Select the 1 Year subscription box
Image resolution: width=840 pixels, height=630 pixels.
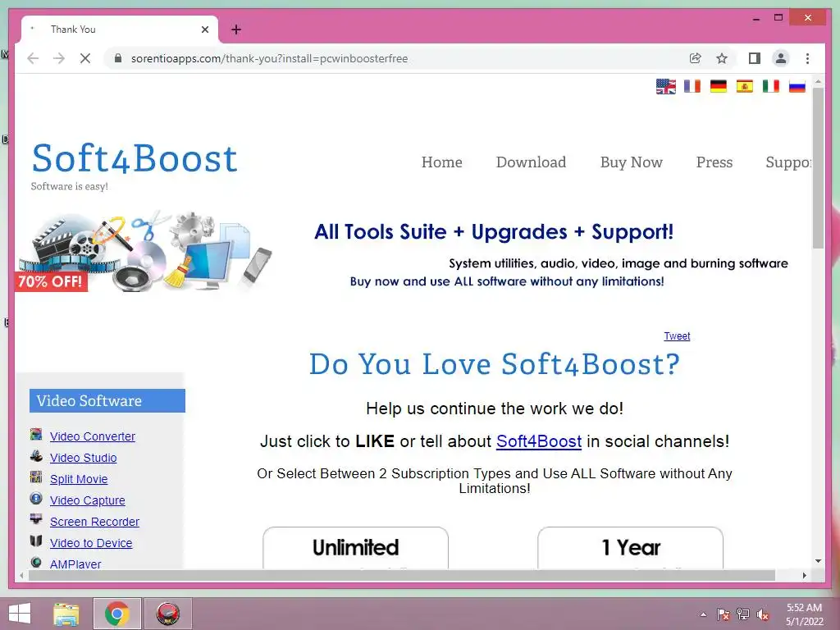click(x=630, y=547)
